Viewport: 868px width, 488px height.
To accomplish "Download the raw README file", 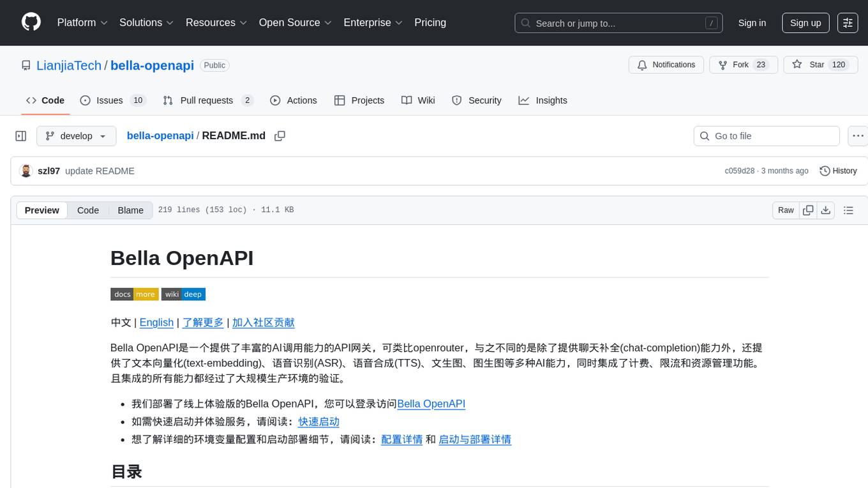I will pyautogui.click(x=825, y=210).
